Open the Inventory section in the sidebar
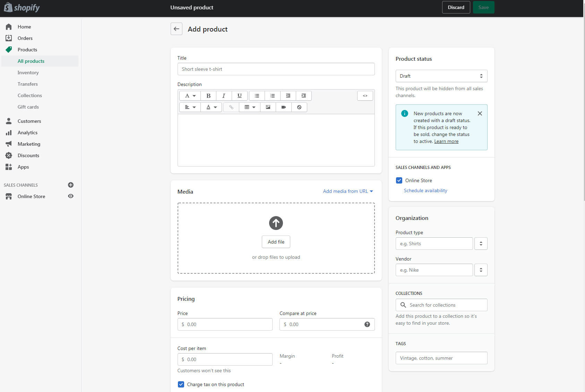585x392 pixels. pyautogui.click(x=28, y=73)
